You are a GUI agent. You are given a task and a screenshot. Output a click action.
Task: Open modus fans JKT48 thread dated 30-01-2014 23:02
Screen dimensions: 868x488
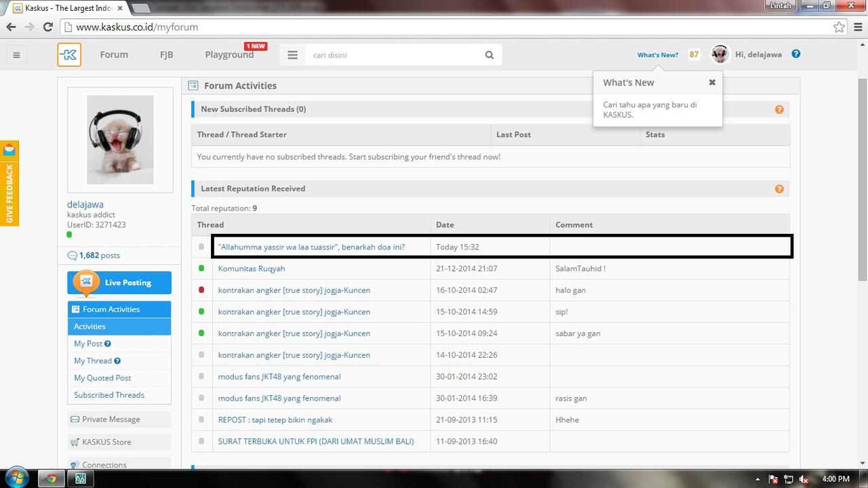point(279,377)
